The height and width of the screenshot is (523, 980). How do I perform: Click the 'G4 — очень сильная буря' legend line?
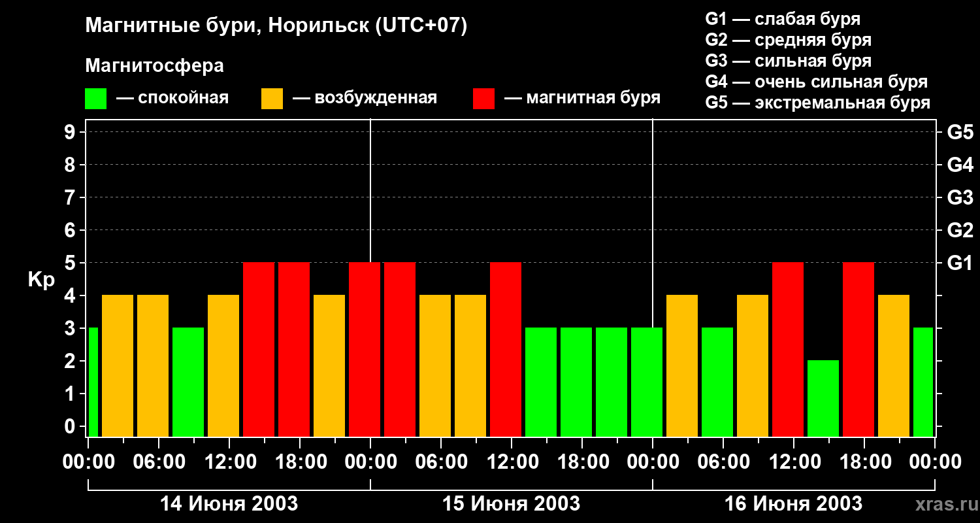(817, 82)
